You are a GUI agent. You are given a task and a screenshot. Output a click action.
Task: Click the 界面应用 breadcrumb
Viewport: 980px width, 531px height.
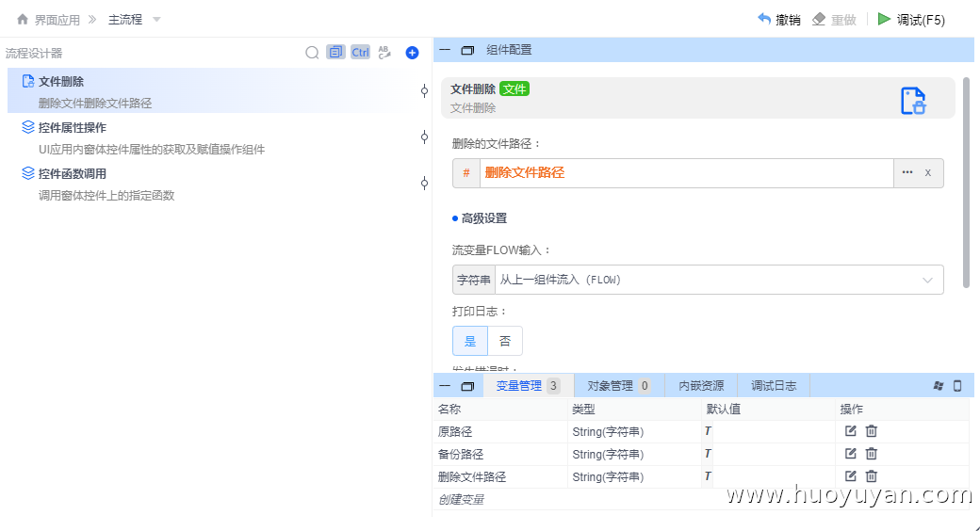pos(57,20)
